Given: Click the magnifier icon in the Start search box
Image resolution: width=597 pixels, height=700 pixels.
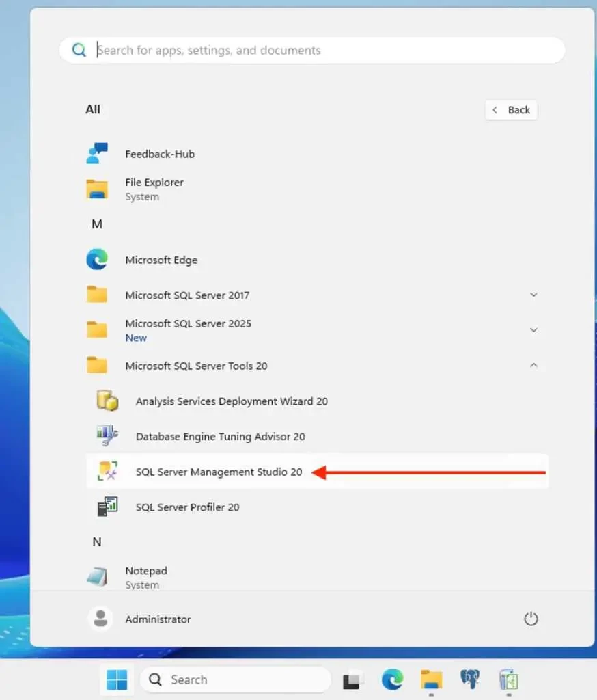Looking at the screenshot, I should point(79,50).
